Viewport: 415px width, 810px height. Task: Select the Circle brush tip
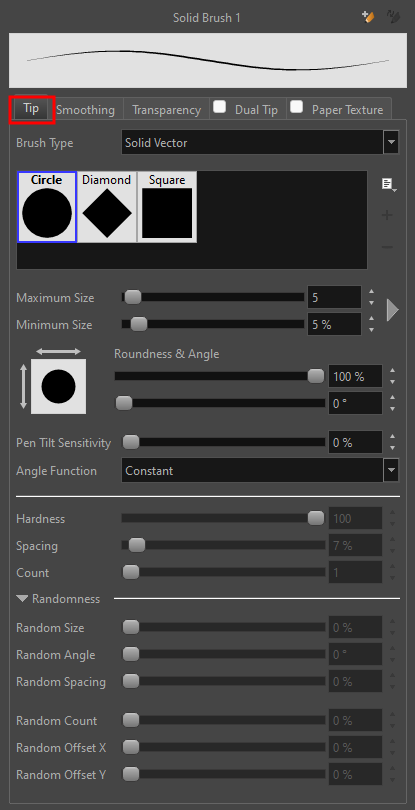click(47, 207)
